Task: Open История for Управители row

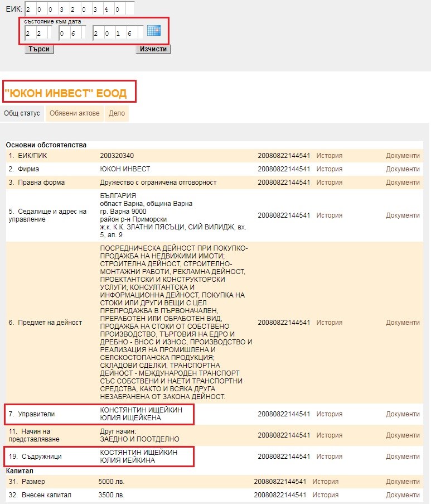Action: coord(329,414)
